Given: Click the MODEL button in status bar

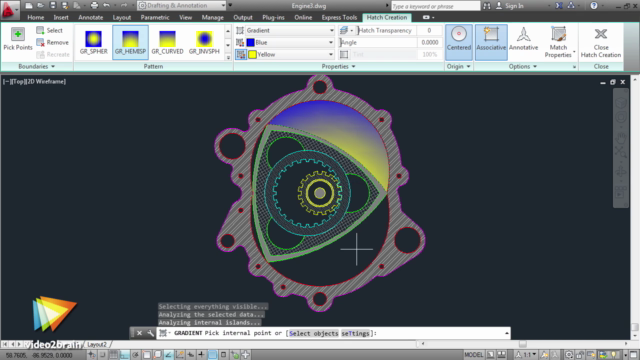Looking at the screenshot, I should [473, 355].
